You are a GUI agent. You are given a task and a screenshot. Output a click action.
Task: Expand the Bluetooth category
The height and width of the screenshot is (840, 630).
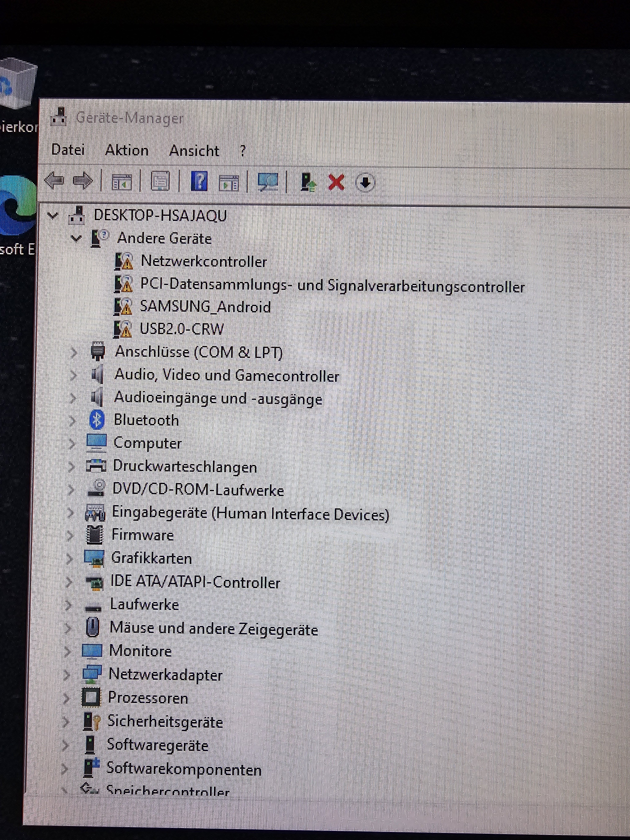pyautogui.click(x=73, y=420)
